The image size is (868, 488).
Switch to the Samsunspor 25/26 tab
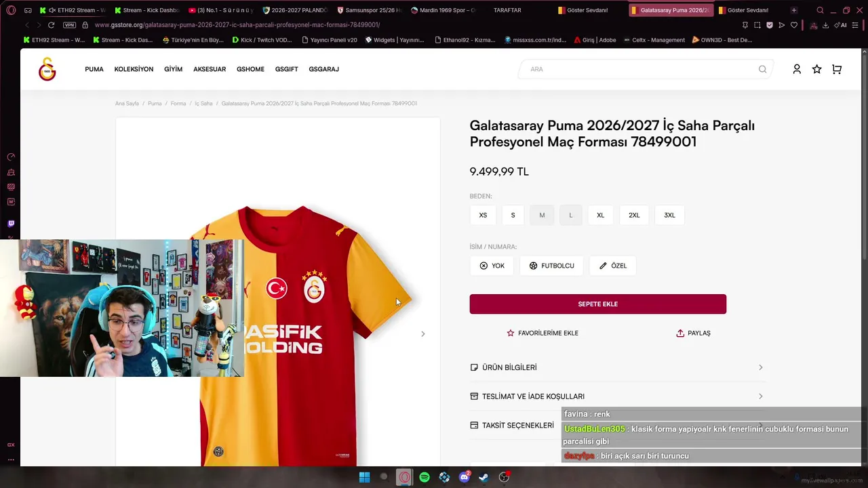(x=369, y=10)
